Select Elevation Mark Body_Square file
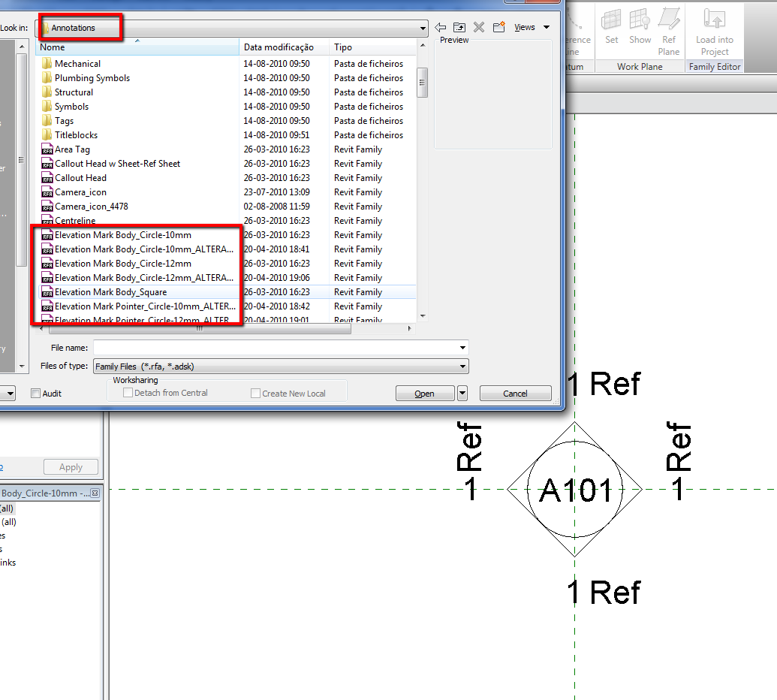777x700 pixels. [x=110, y=292]
